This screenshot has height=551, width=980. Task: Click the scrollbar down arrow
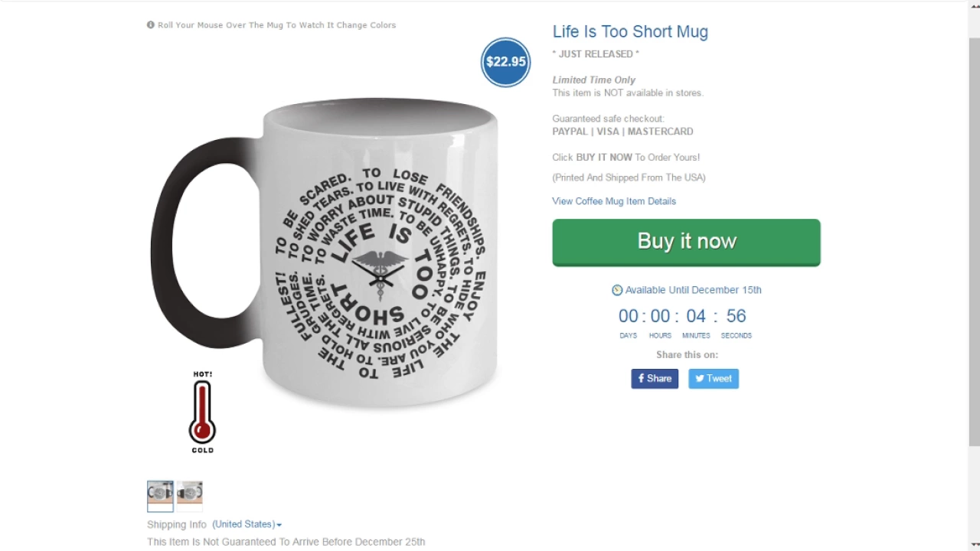(x=974, y=544)
